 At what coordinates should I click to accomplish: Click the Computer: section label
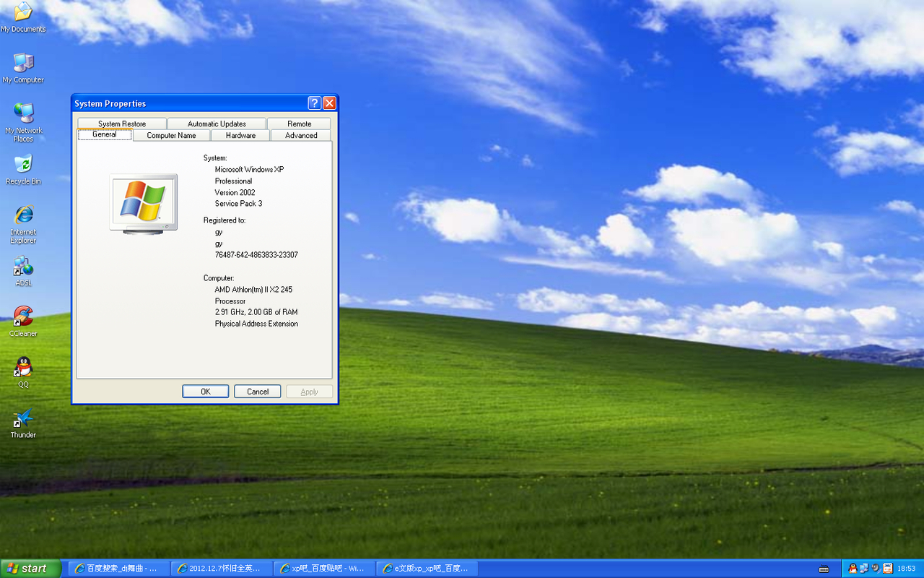coord(219,278)
